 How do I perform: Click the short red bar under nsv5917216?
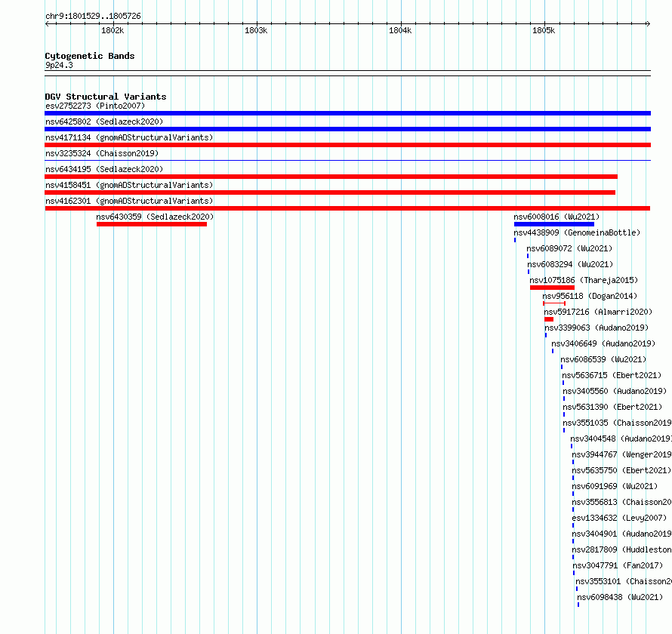tap(549, 319)
